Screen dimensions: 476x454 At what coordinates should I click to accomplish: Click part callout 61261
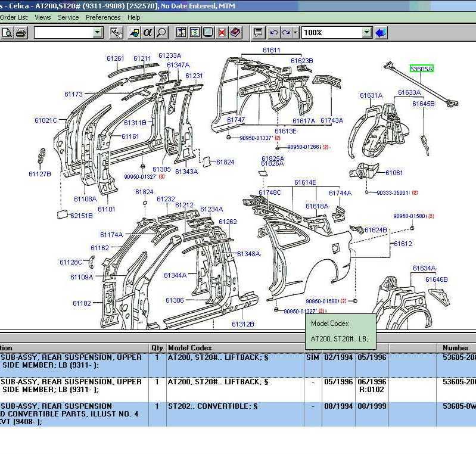pyautogui.click(x=116, y=58)
